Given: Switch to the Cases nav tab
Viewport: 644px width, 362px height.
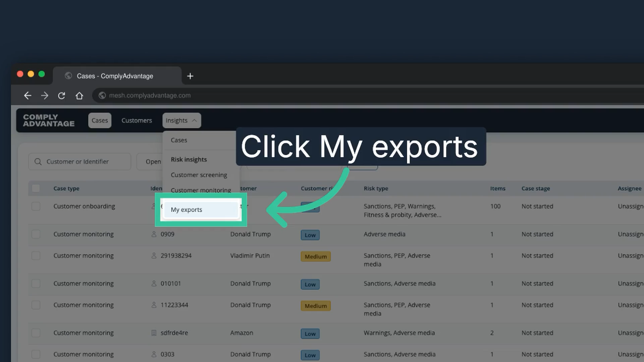Looking at the screenshot, I should [x=100, y=120].
